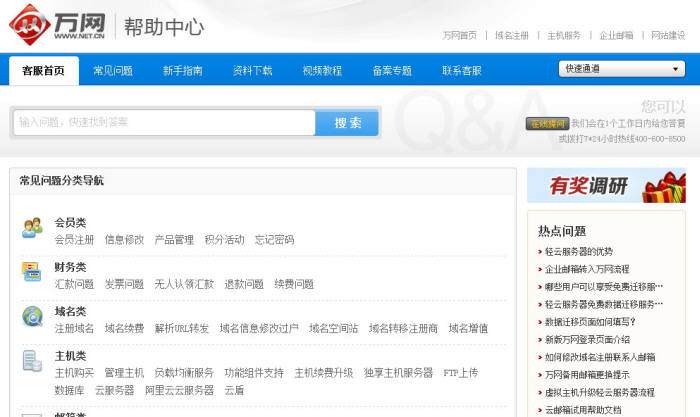Follow the 主机服务 top link
Viewport: 700px width, 417px height.
[x=564, y=35]
